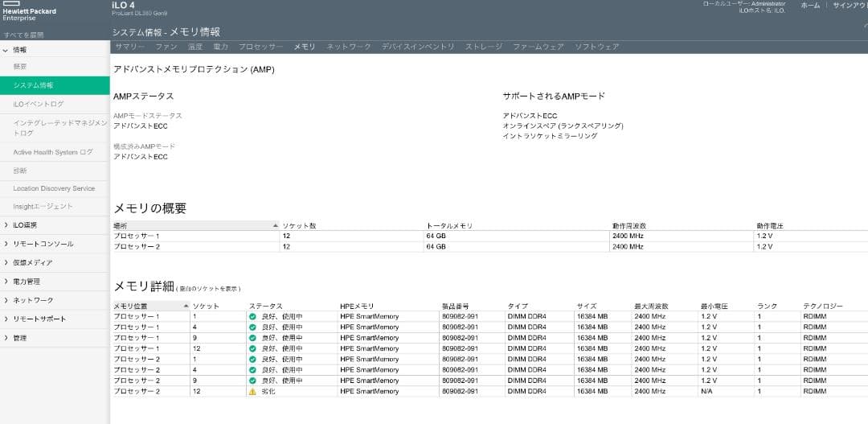This screenshot has width=868, height=424.
Task: Expand the 仮想メディア sidebar section
Action: [6, 263]
